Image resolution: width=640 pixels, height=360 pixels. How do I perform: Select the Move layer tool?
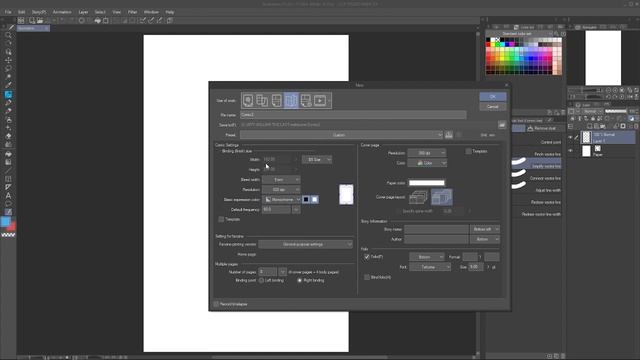pyautogui.click(x=8, y=60)
